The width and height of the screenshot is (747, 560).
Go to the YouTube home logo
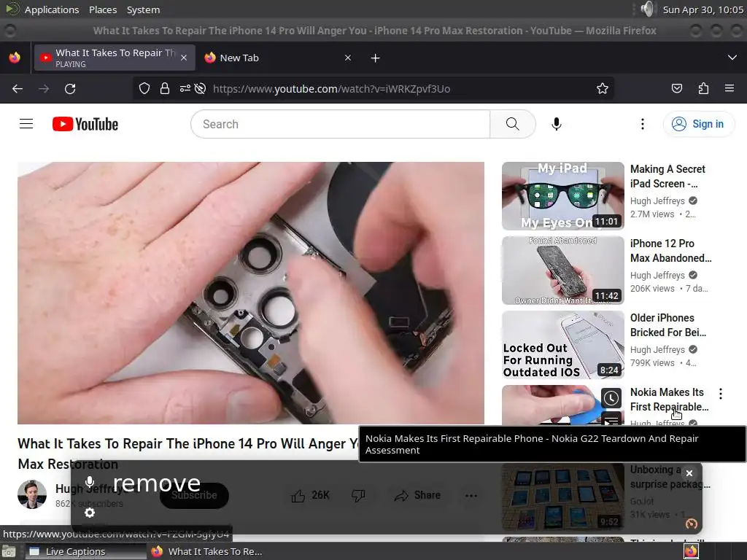pos(85,124)
